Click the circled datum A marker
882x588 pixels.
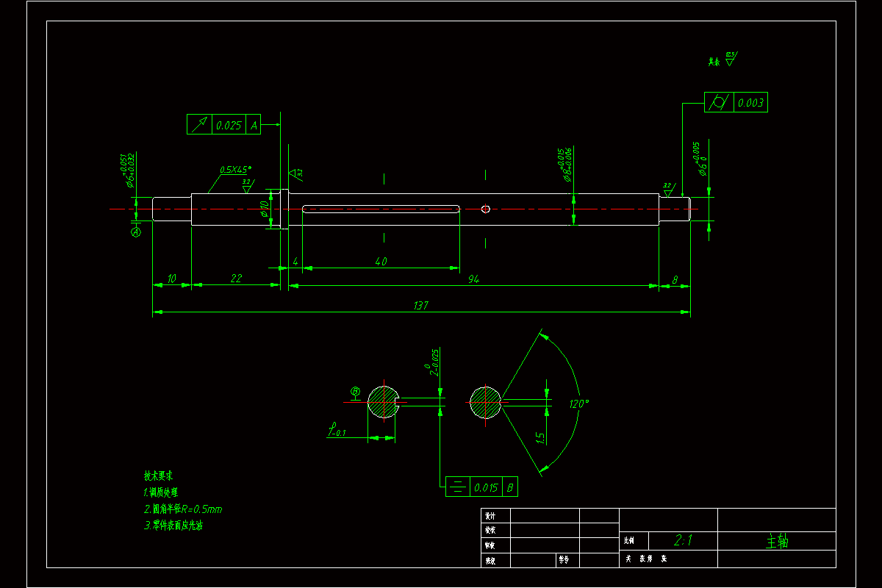click(136, 232)
